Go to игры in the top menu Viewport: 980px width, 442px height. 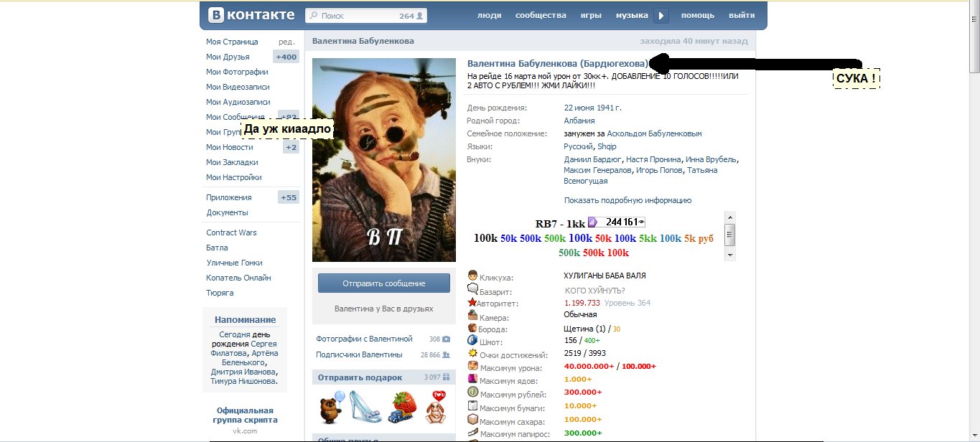coord(591,15)
